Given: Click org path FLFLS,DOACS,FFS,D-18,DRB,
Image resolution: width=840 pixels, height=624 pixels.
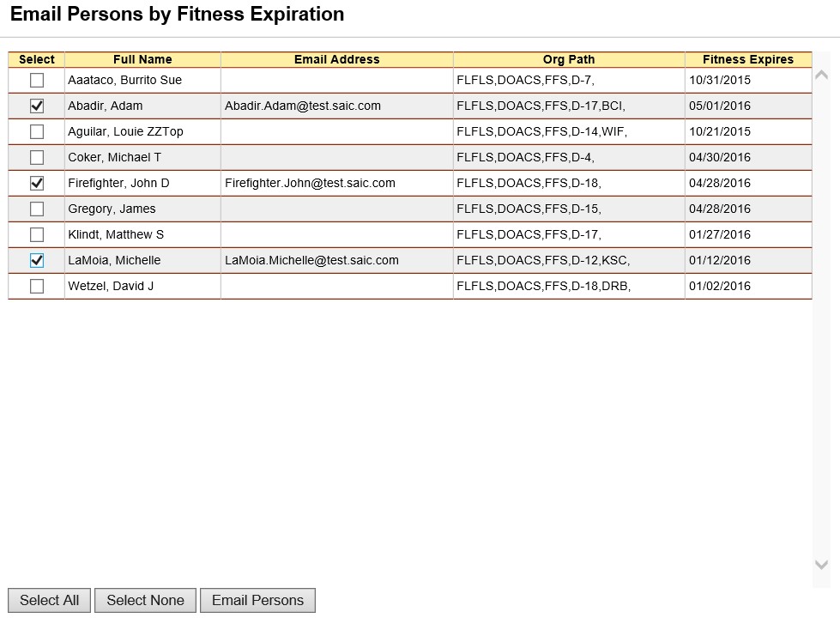Looking at the screenshot, I should point(544,287).
